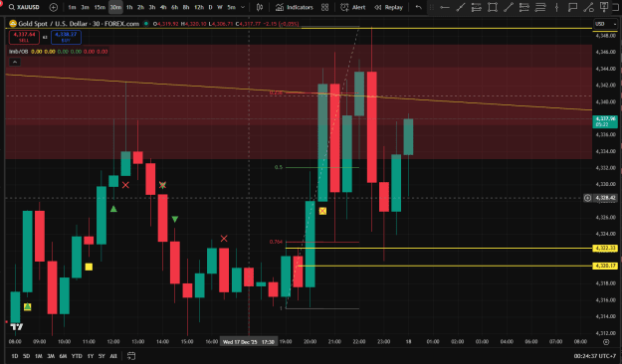Click the 0.764 Fibonacci level label
The width and height of the screenshot is (622, 364).
[276, 242]
